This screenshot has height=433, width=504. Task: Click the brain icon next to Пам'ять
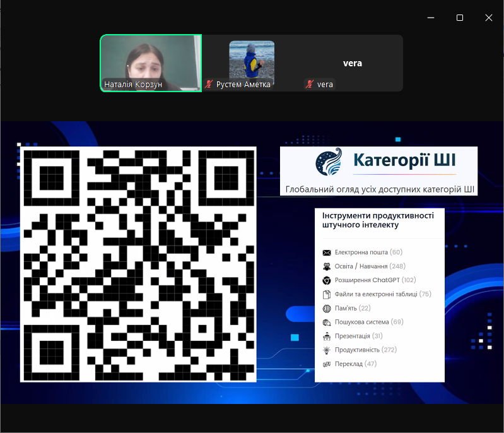tap(327, 308)
